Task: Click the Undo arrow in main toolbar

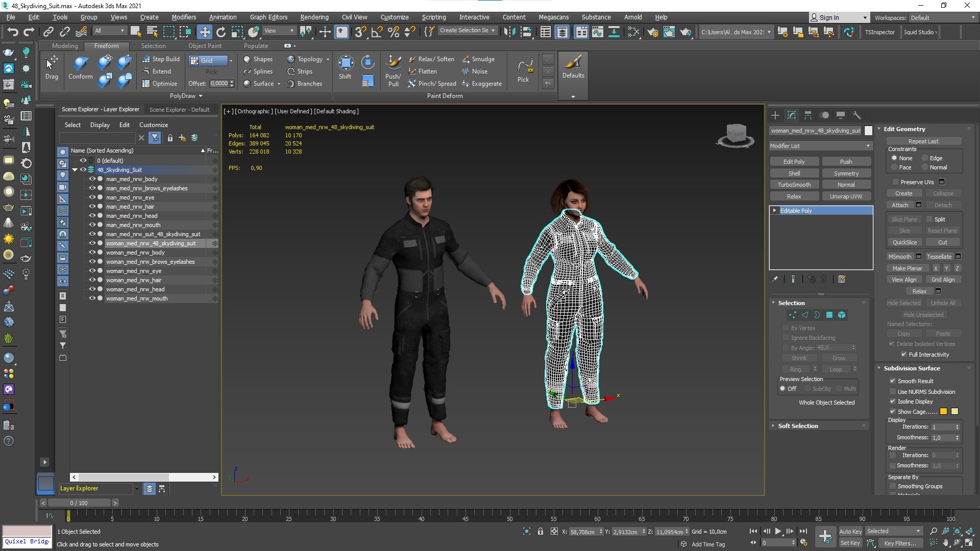Action: (x=13, y=32)
